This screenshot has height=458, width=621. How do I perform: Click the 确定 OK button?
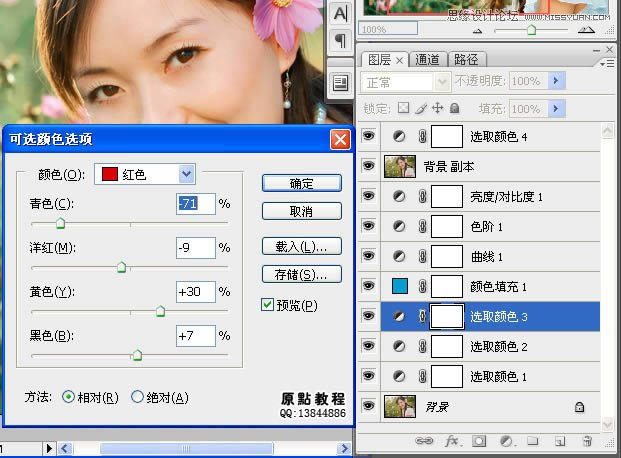coord(301,183)
